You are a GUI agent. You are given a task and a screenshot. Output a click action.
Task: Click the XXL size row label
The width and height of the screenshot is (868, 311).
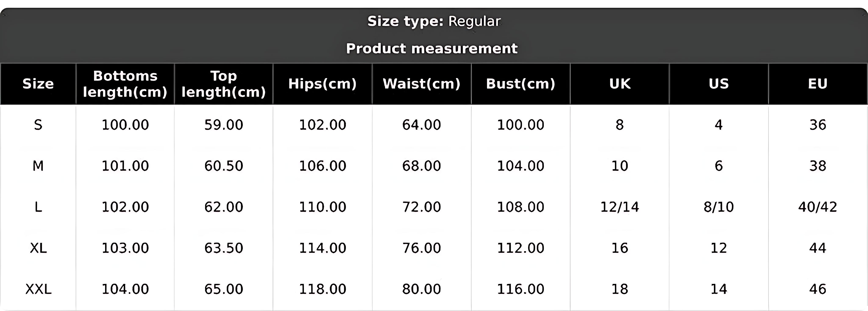click(38, 289)
